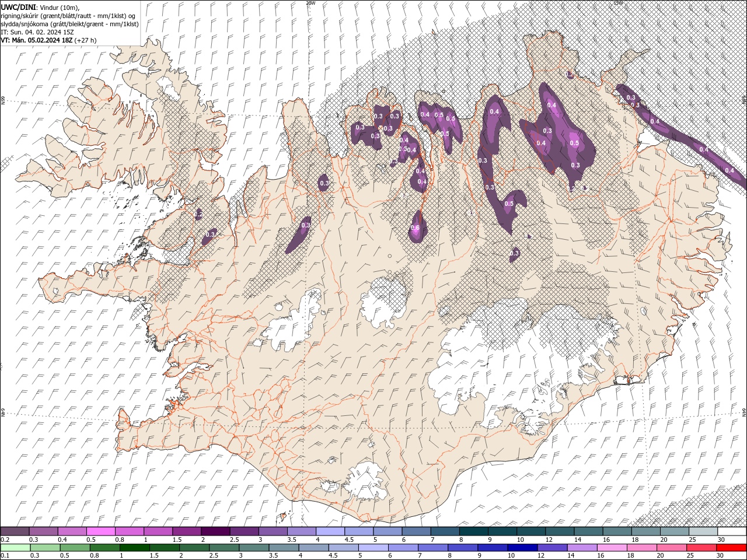The width and height of the screenshot is (747, 560).
Task: Click the '20W' longitude label at top
Action: pos(310,3)
